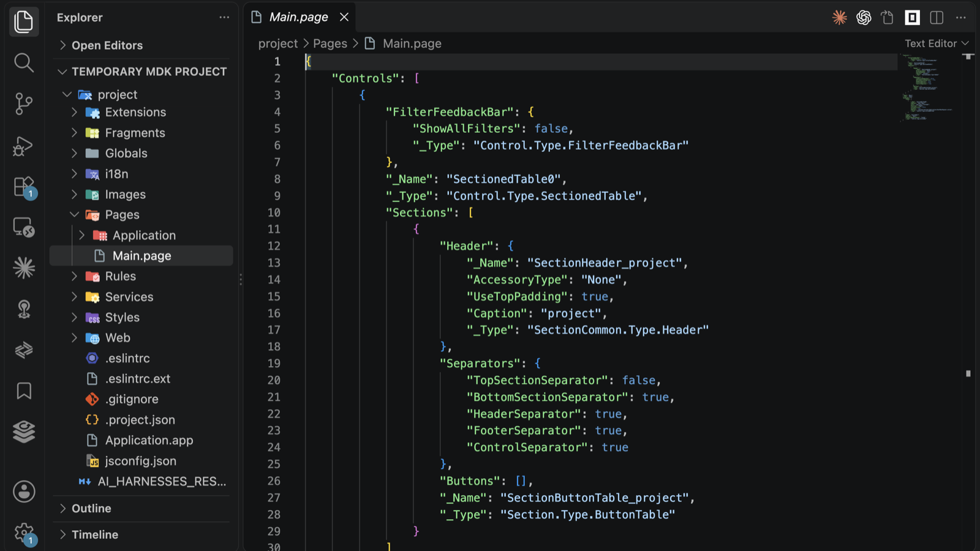Click Main.page in the breadcrumb

coord(412,43)
